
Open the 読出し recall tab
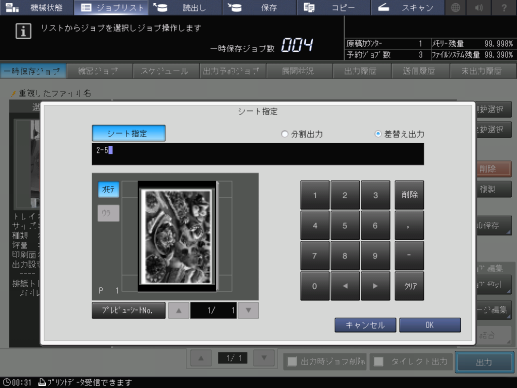(185, 7)
